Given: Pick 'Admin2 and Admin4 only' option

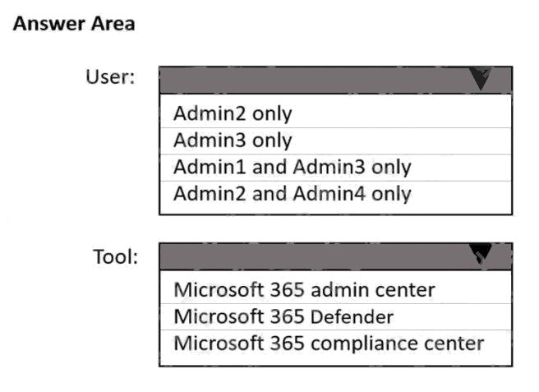Looking at the screenshot, I should pos(292,194).
